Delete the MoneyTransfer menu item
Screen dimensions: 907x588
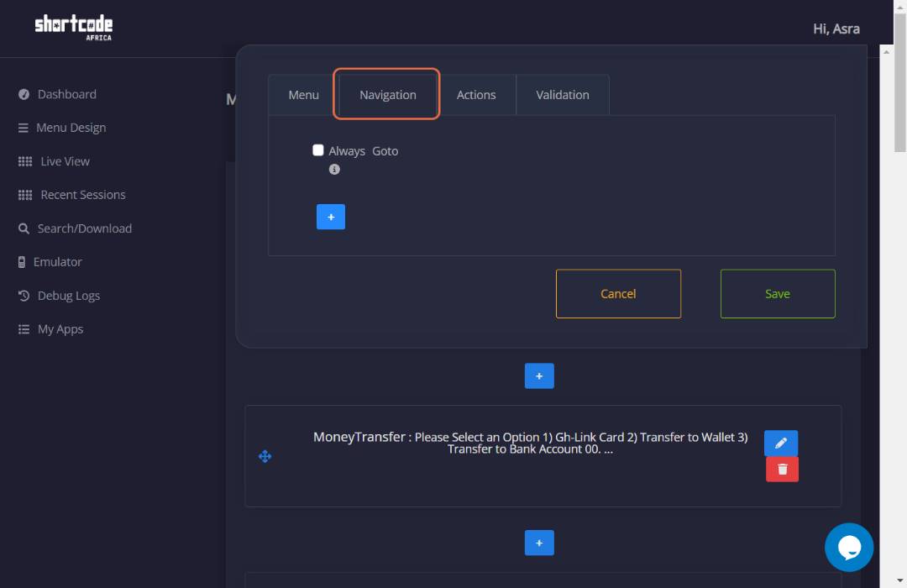tap(782, 470)
